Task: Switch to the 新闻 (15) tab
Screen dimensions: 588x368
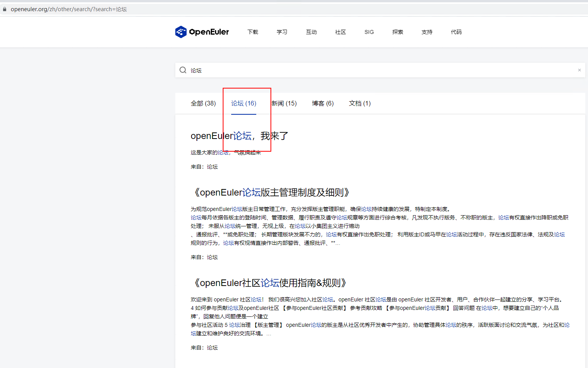Action: click(284, 103)
